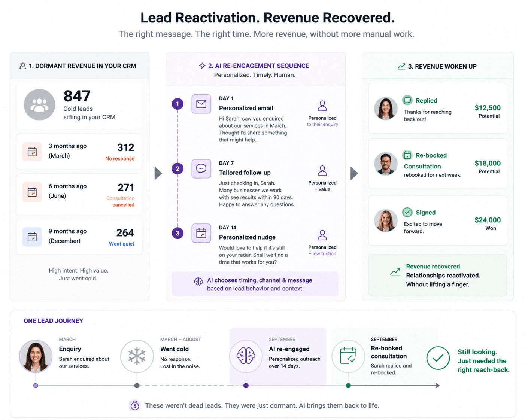Click the $12,500 potential amount
The image size is (525, 420).
click(x=488, y=108)
